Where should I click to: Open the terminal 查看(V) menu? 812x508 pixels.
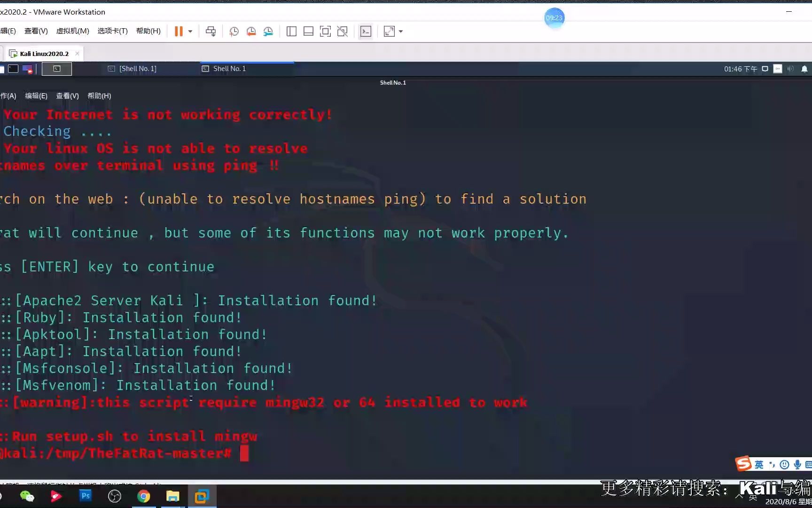[x=68, y=96]
